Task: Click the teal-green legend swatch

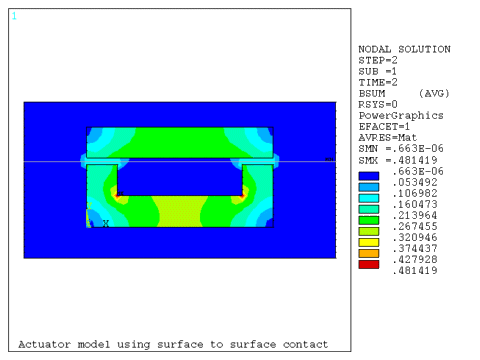Action: click(369, 209)
